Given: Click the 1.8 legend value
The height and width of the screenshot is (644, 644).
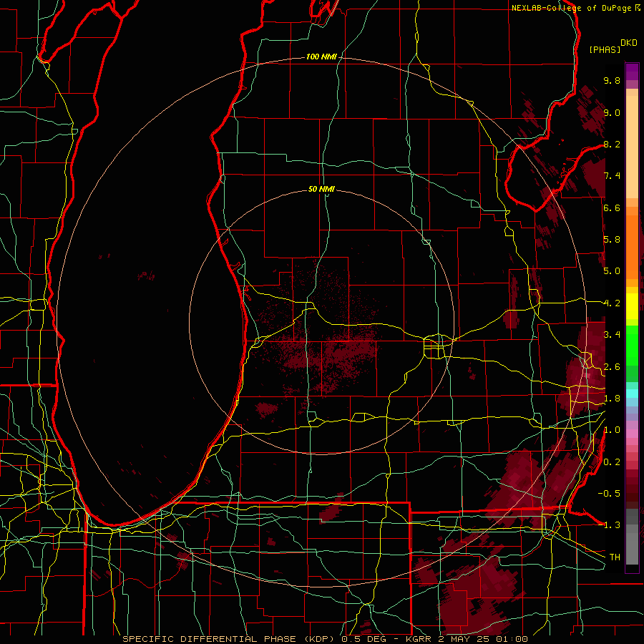Looking at the screenshot, I should click(612, 399).
